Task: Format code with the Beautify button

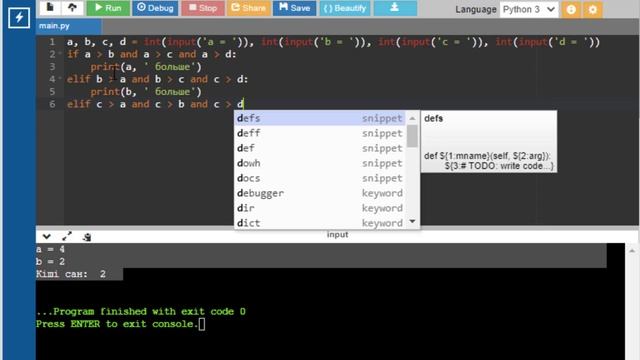Action: click(345, 8)
